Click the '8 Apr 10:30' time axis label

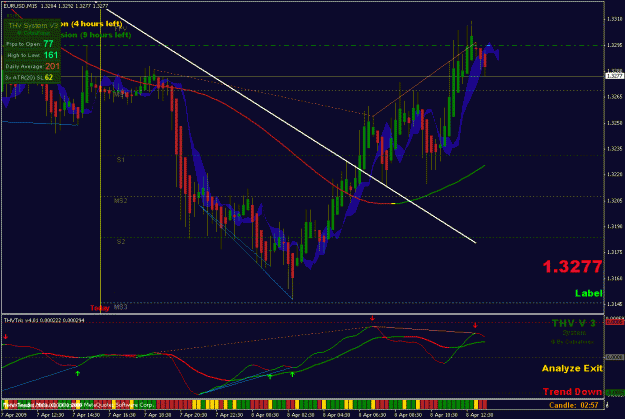(x=444, y=415)
